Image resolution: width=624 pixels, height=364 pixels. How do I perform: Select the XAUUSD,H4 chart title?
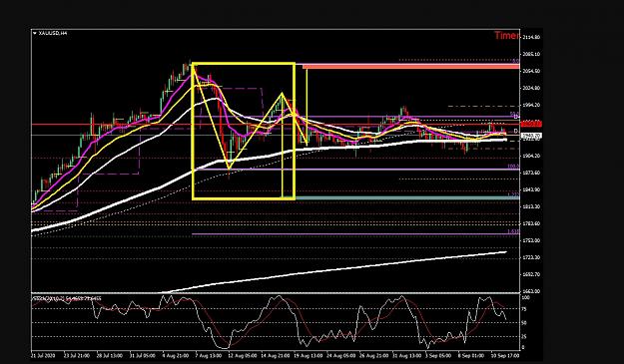[x=53, y=33]
